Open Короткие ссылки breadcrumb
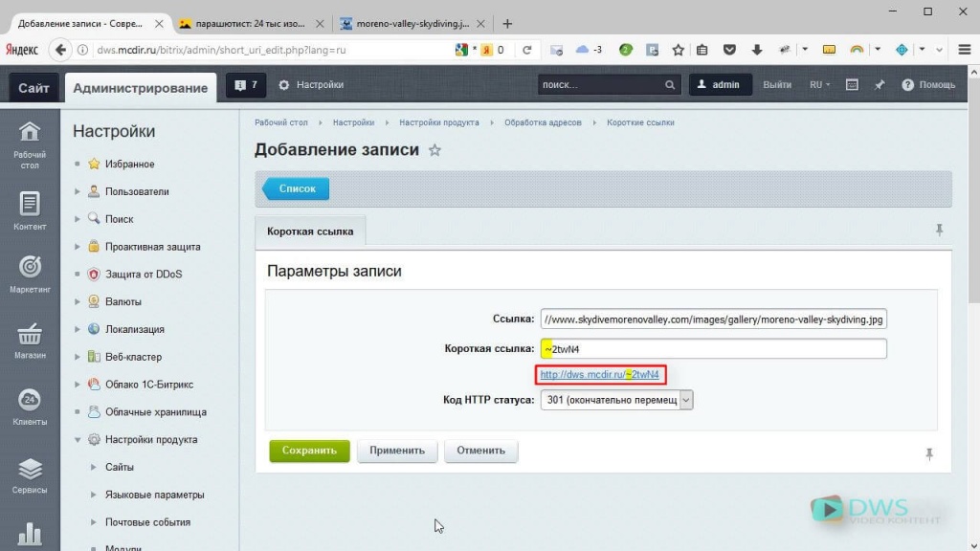980x551 pixels. 640,122
